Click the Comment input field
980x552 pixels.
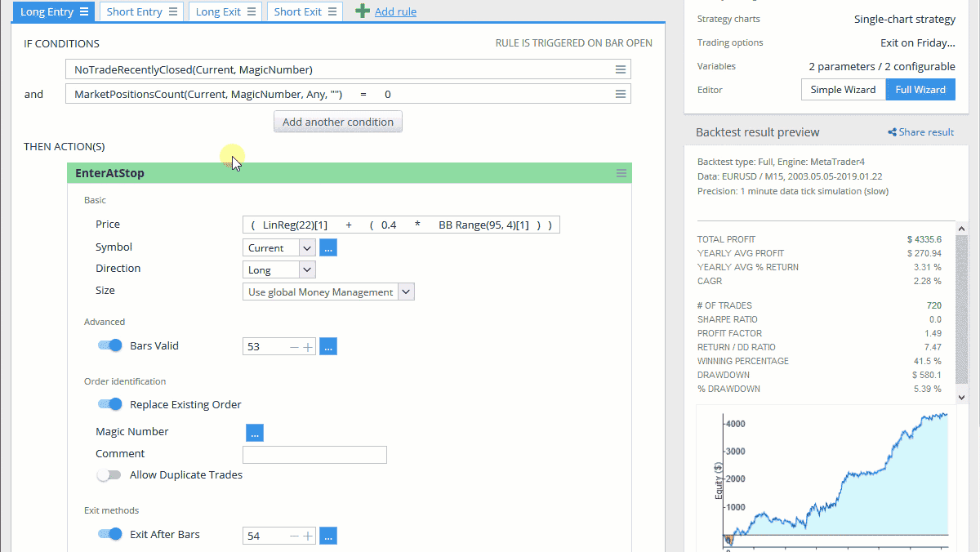[314, 455]
